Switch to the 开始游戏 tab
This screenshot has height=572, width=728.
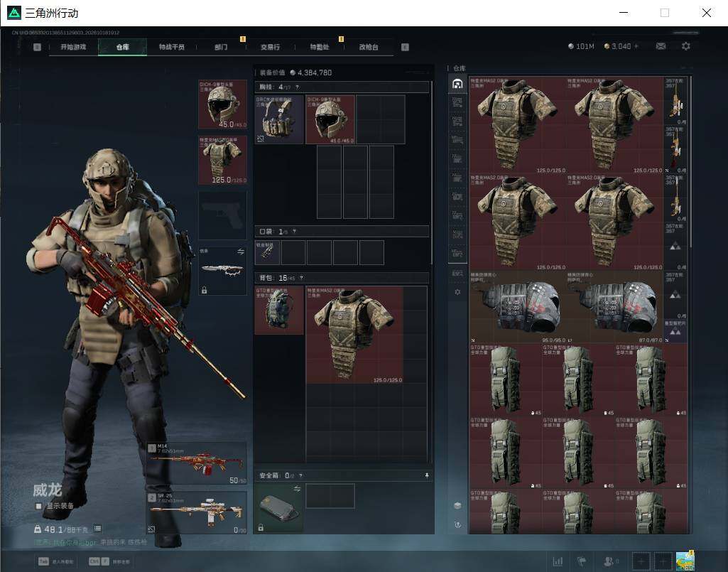(73, 47)
